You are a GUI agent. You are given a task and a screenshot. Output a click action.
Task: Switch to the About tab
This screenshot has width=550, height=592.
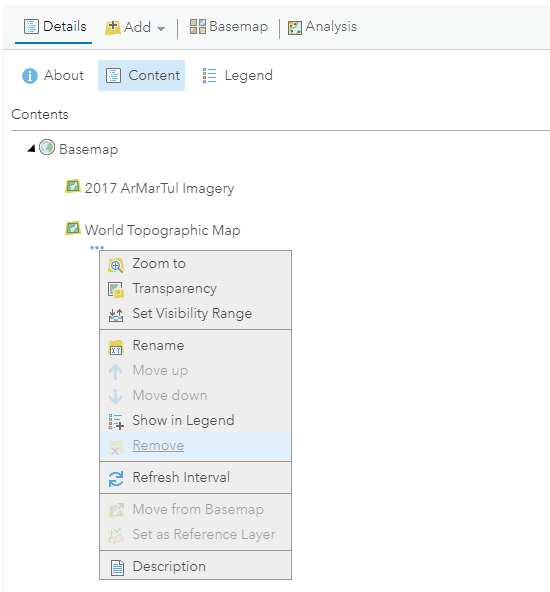point(53,76)
